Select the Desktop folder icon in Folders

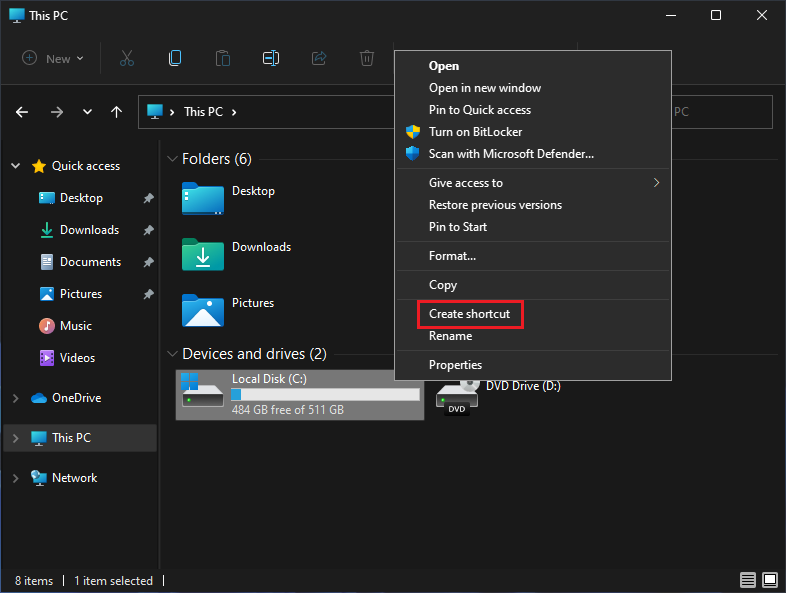tap(203, 199)
